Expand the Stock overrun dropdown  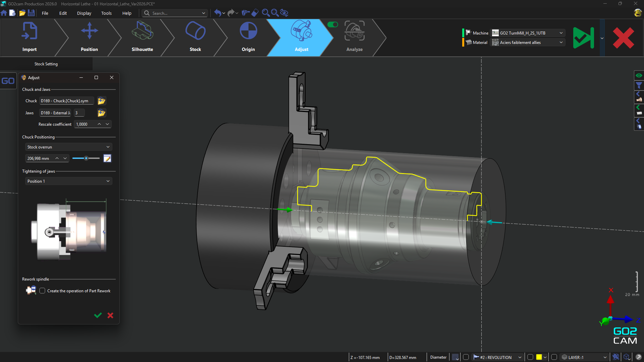[x=68, y=147]
